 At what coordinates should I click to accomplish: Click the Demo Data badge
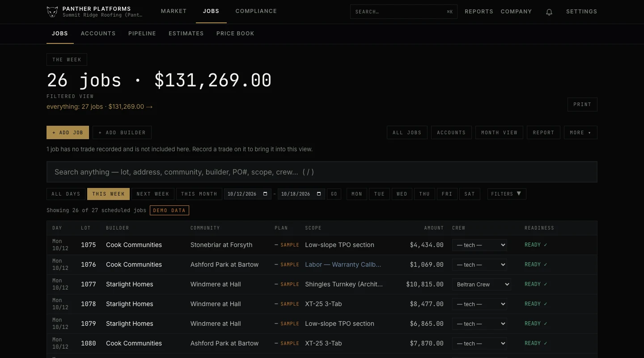pyautogui.click(x=169, y=210)
